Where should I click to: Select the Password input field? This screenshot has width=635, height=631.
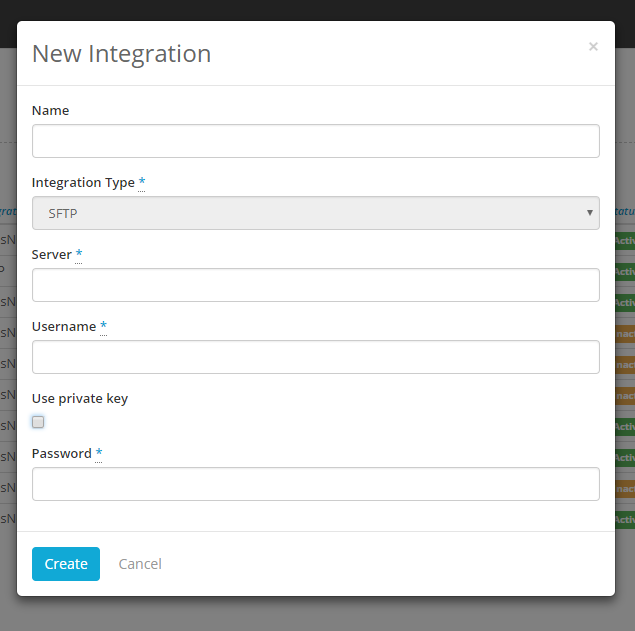point(315,484)
